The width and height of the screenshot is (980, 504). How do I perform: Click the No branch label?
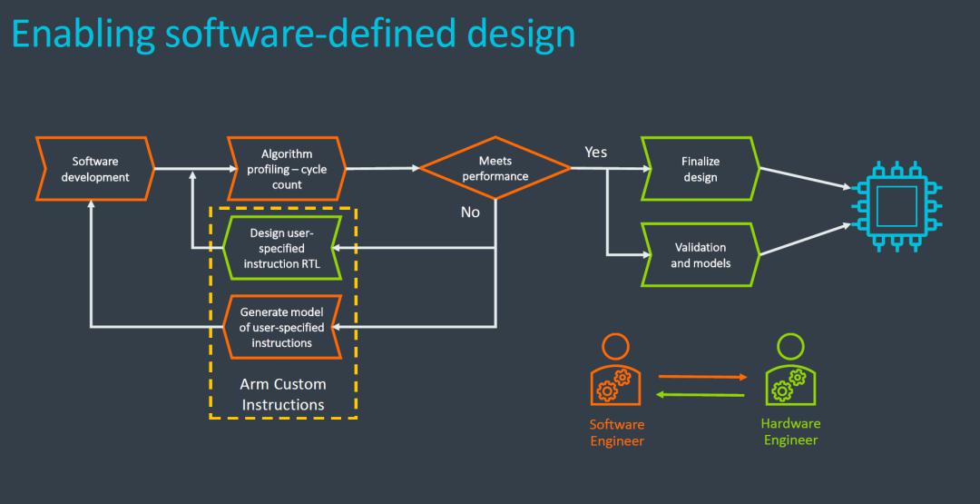470,212
